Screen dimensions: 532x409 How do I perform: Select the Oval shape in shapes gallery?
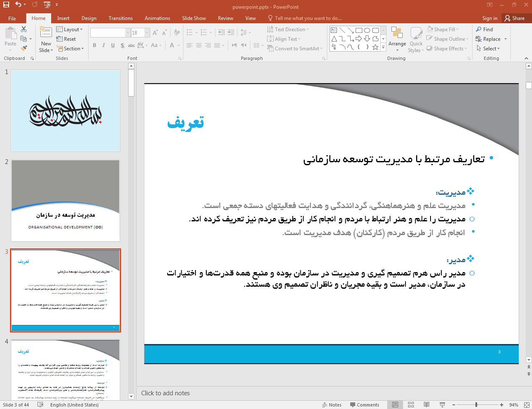[x=367, y=30]
